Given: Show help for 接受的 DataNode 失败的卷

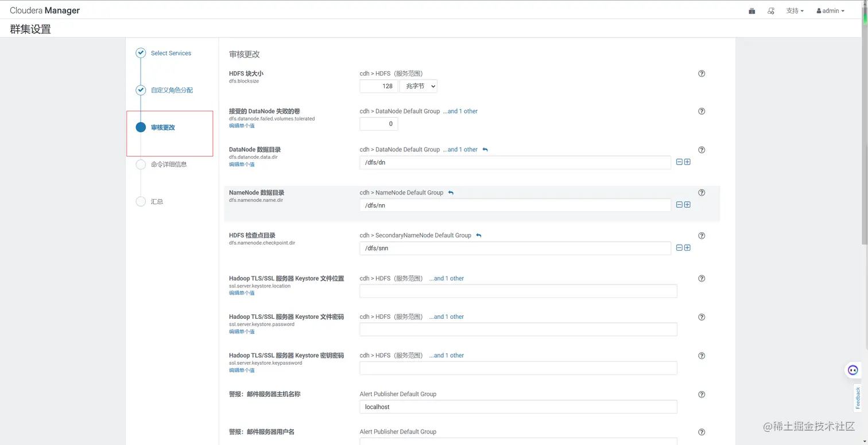Looking at the screenshot, I should point(702,111).
